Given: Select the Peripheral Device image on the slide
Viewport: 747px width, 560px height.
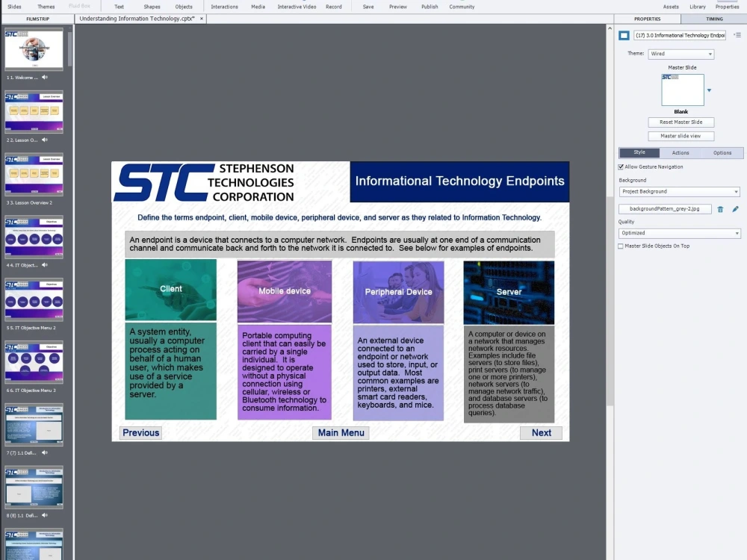Looking at the screenshot, I should [x=398, y=293].
